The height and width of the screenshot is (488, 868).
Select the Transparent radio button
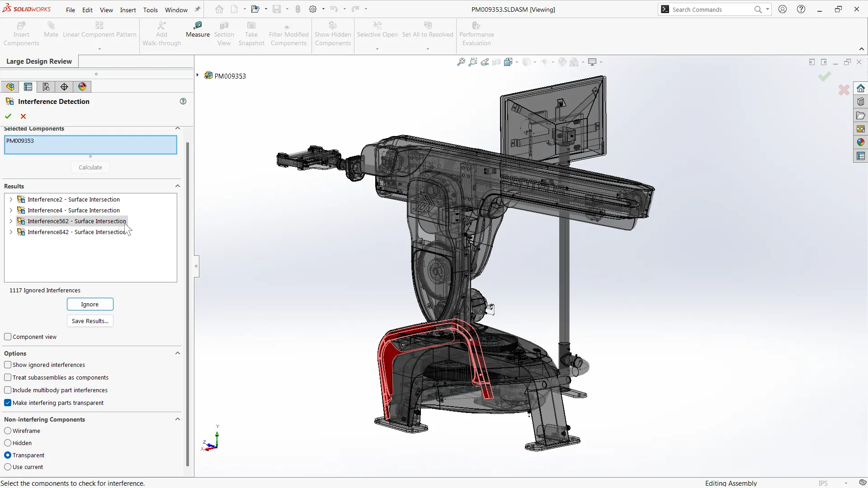[x=8, y=455]
